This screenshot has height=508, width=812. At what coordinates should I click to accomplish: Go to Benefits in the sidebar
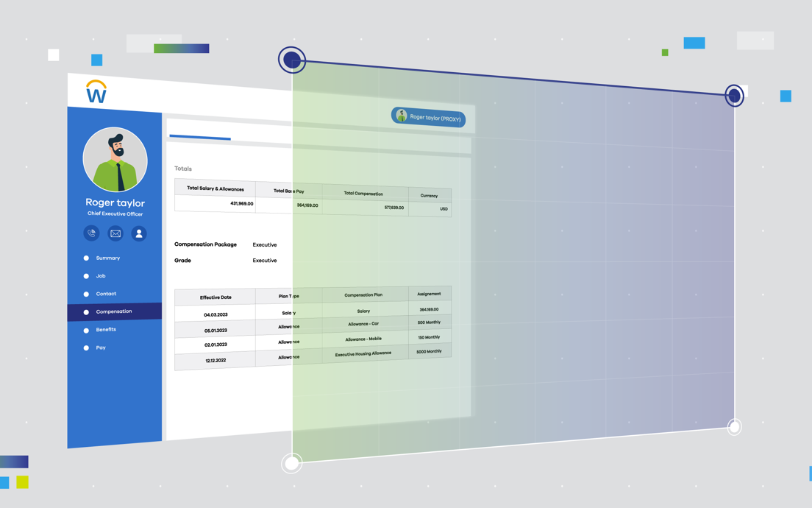106,330
